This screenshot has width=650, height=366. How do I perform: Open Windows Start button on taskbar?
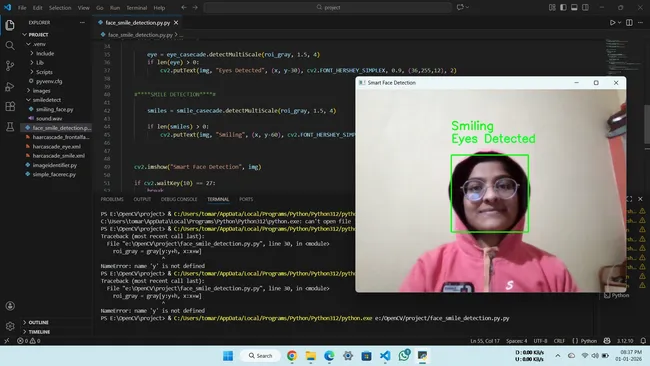tap(228, 356)
